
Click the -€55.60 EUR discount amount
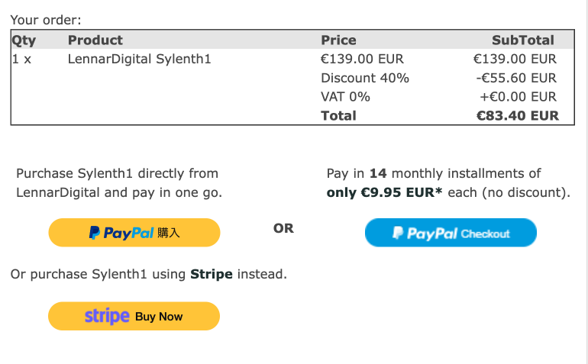pyautogui.click(x=516, y=78)
